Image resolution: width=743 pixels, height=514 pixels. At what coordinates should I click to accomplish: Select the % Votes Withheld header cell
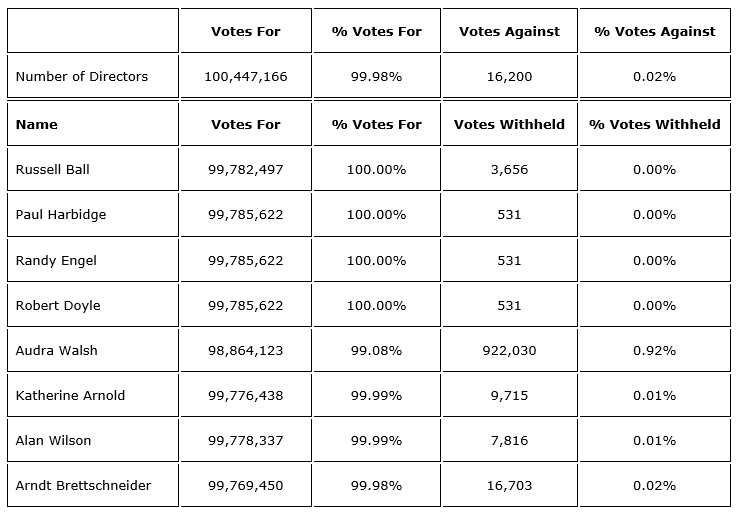(654, 125)
